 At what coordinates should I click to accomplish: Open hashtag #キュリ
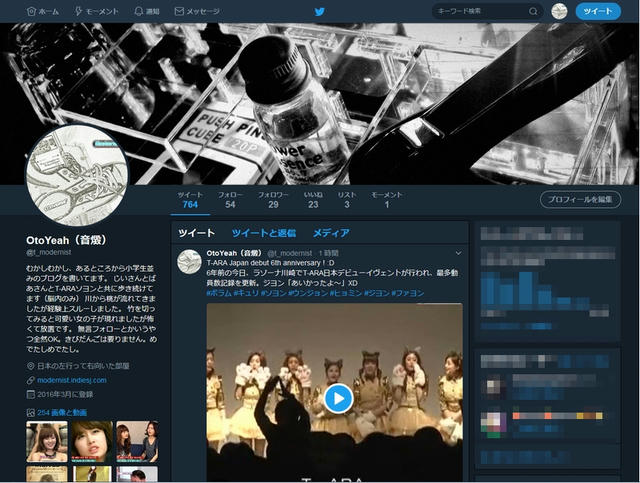[246, 293]
